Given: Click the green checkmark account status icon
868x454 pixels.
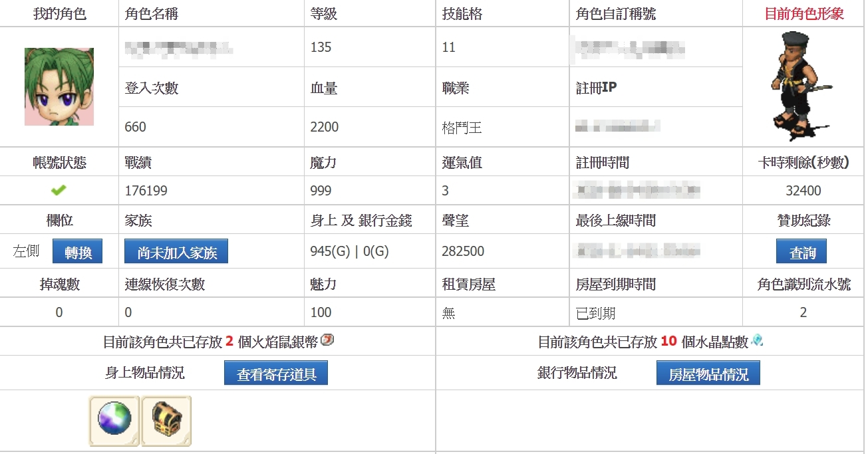Looking at the screenshot, I should coord(59,190).
